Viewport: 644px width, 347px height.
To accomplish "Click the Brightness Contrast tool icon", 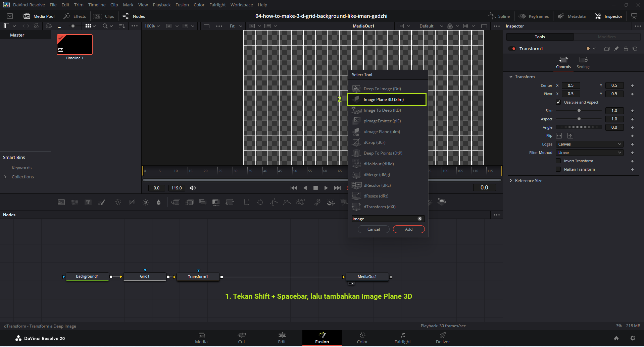I will point(146,202).
